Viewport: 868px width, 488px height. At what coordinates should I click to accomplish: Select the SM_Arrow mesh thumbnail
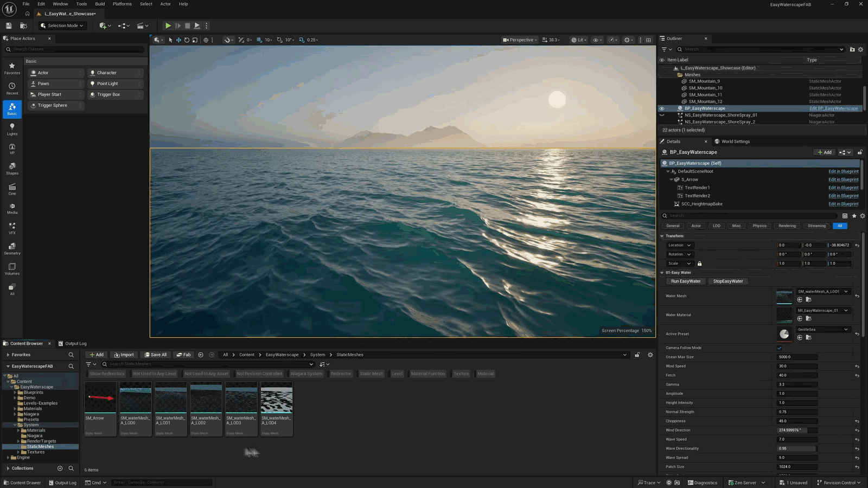pos(100,397)
